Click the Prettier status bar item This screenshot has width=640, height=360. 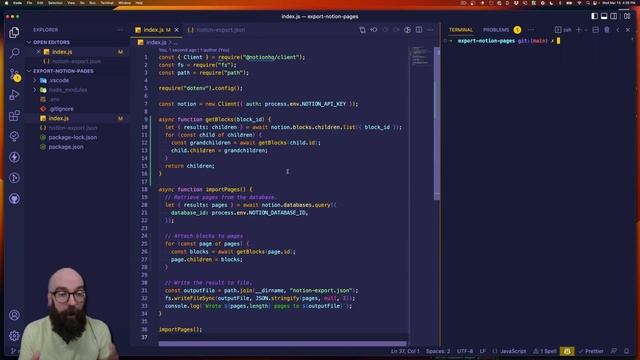(x=591, y=351)
